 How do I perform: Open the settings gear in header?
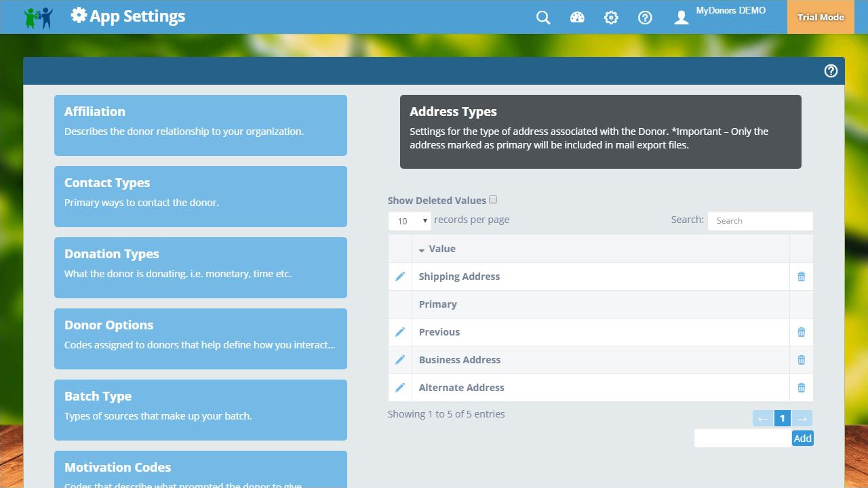click(611, 18)
